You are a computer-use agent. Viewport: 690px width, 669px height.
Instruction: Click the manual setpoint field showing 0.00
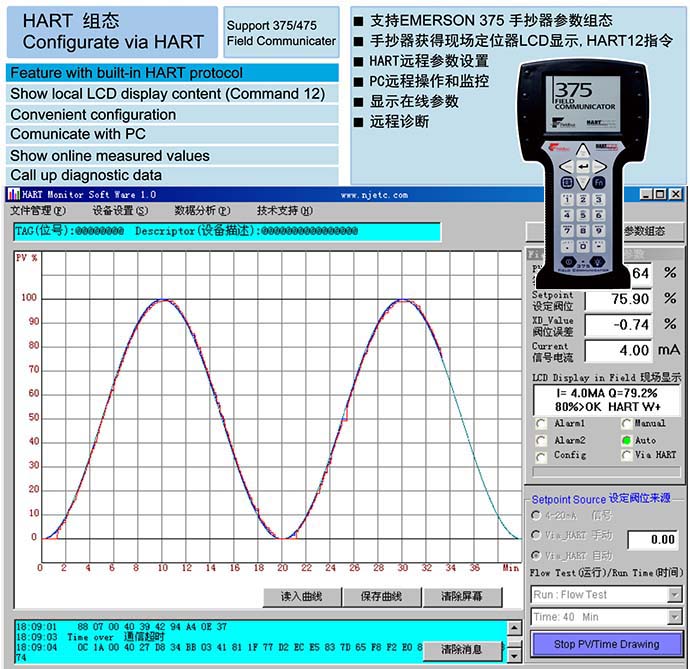(654, 540)
